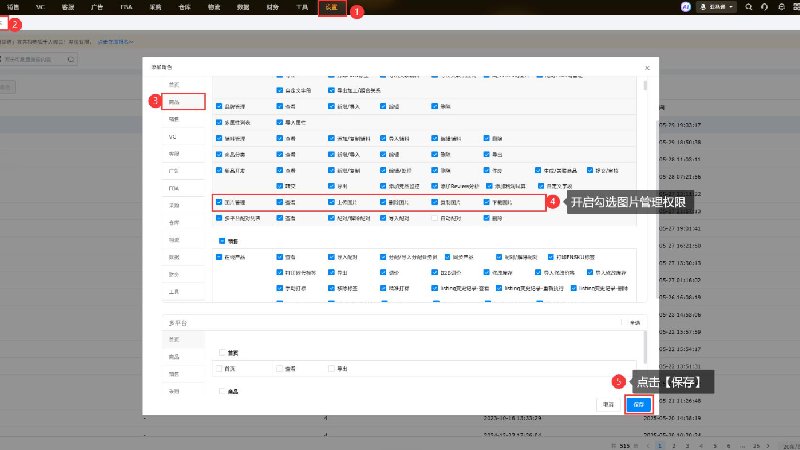Click the 保存 button
Viewport: 800px width, 450px height.
point(639,405)
